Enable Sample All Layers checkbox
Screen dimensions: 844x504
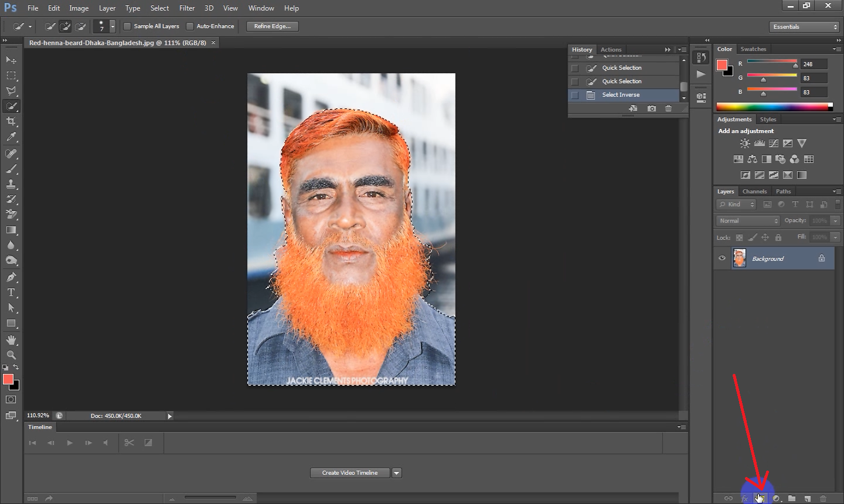[x=127, y=26]
